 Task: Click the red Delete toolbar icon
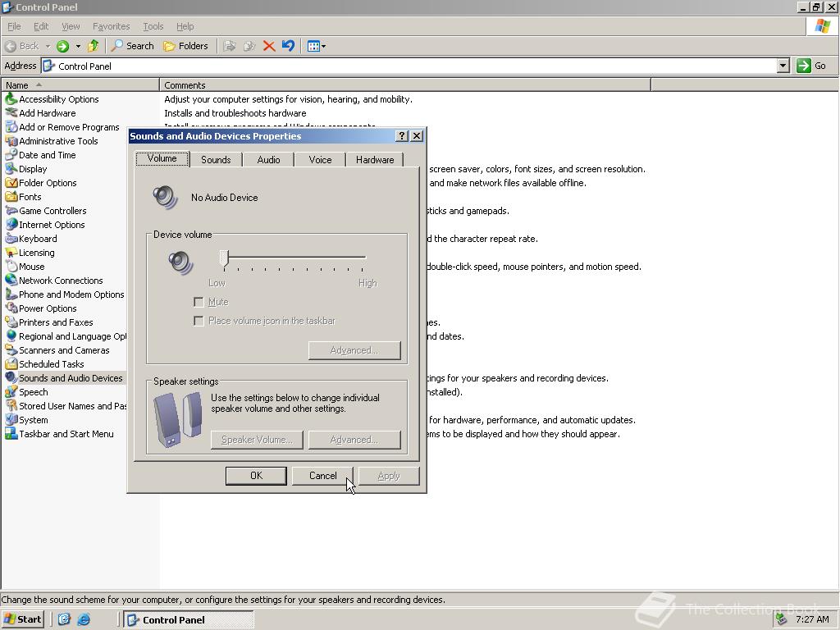tap(269, 46)
